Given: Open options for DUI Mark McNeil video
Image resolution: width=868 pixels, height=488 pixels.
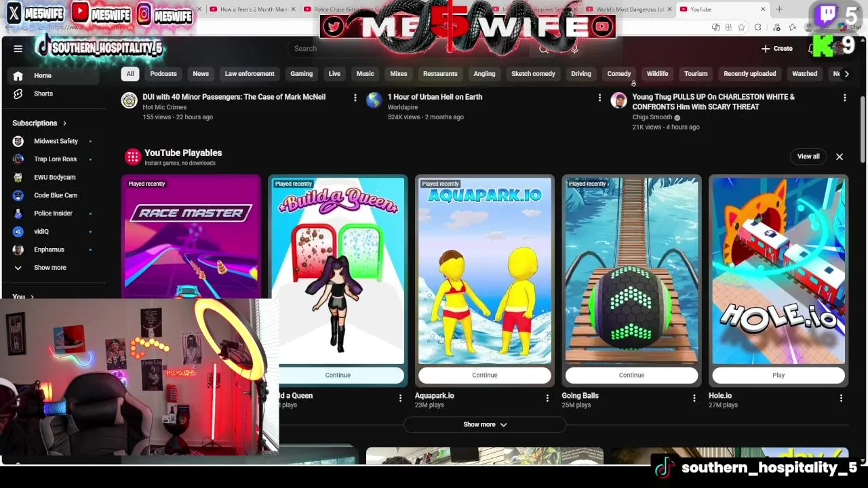Looking at the screenshot, I should [x=355, y=98].
